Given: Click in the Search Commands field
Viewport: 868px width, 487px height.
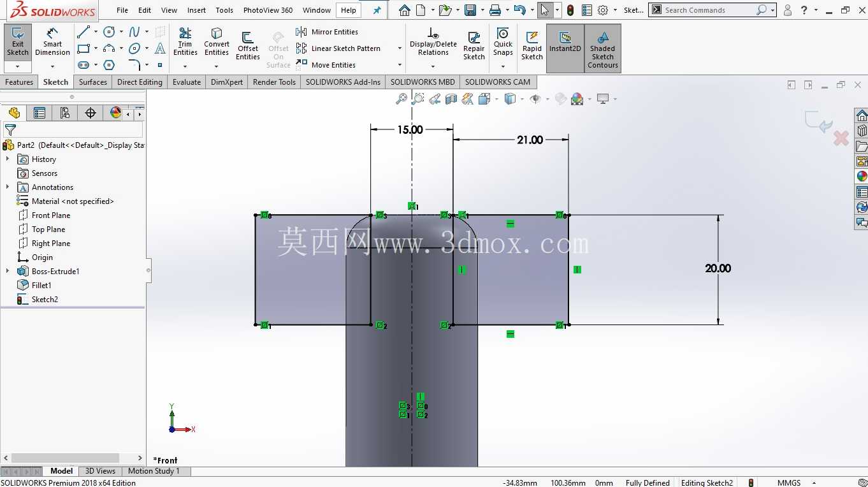Looking at the screenshot, I should (709, 10).
